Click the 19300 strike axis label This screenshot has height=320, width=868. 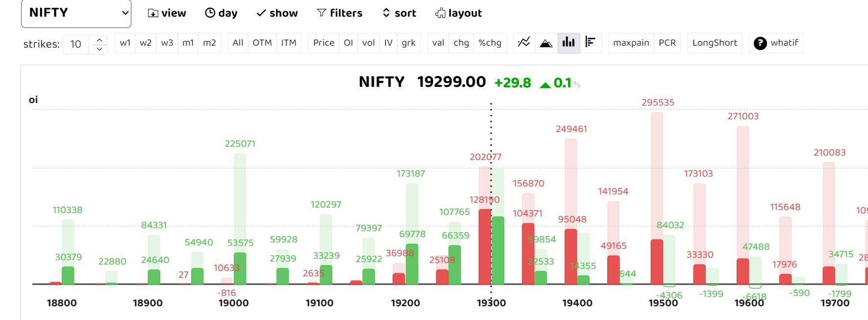pos(491,303)
